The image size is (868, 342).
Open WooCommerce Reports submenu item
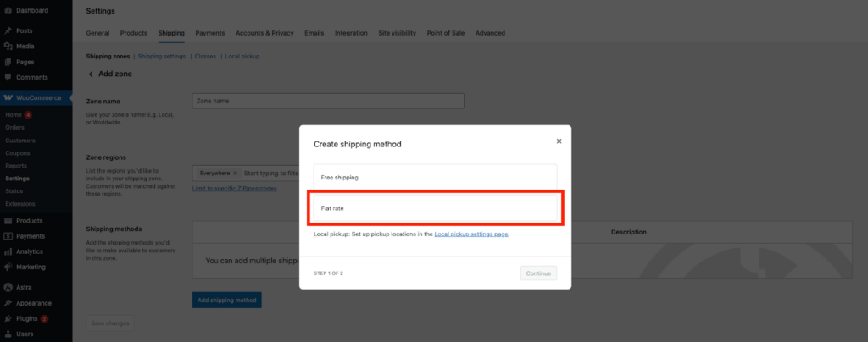click(x=16, y=166)
